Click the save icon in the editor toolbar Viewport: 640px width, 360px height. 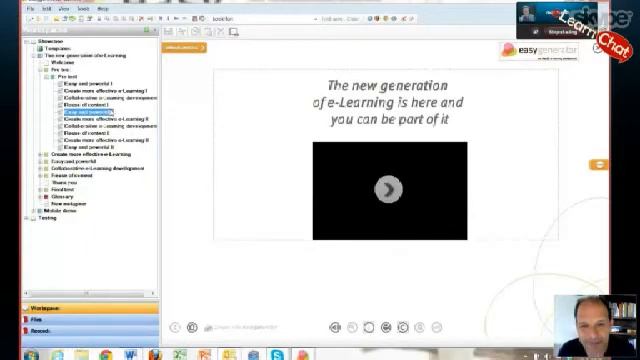point(168,31)
